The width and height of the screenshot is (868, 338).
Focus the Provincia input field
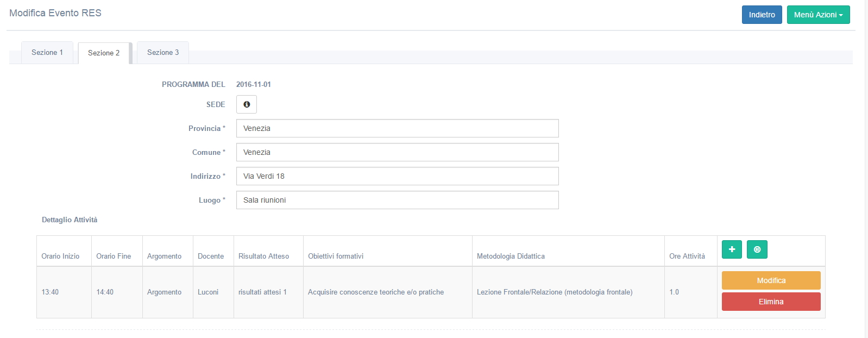(x=397, y=128)
